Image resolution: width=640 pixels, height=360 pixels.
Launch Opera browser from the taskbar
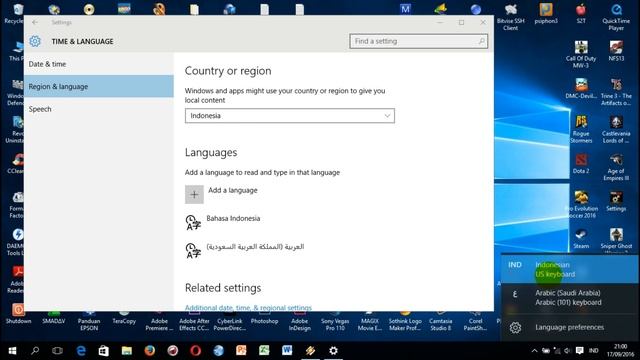pos(196,351)
